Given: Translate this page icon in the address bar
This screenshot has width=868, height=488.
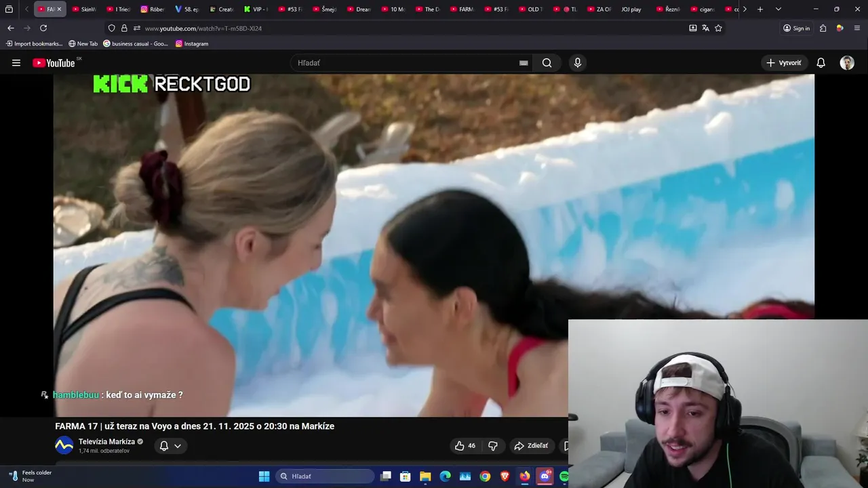Looking at the screenshot, I should point(705,28).
